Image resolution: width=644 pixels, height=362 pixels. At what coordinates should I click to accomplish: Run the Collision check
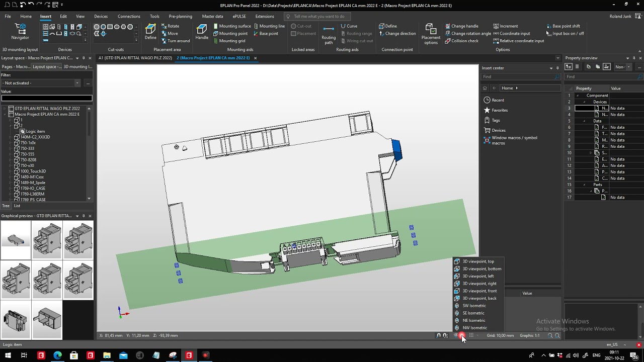point(461,41)
